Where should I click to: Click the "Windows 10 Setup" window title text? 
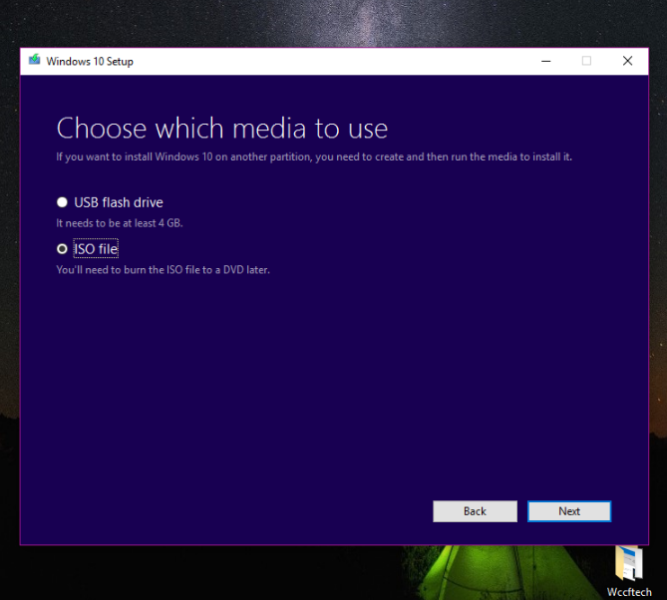point(90,62)
